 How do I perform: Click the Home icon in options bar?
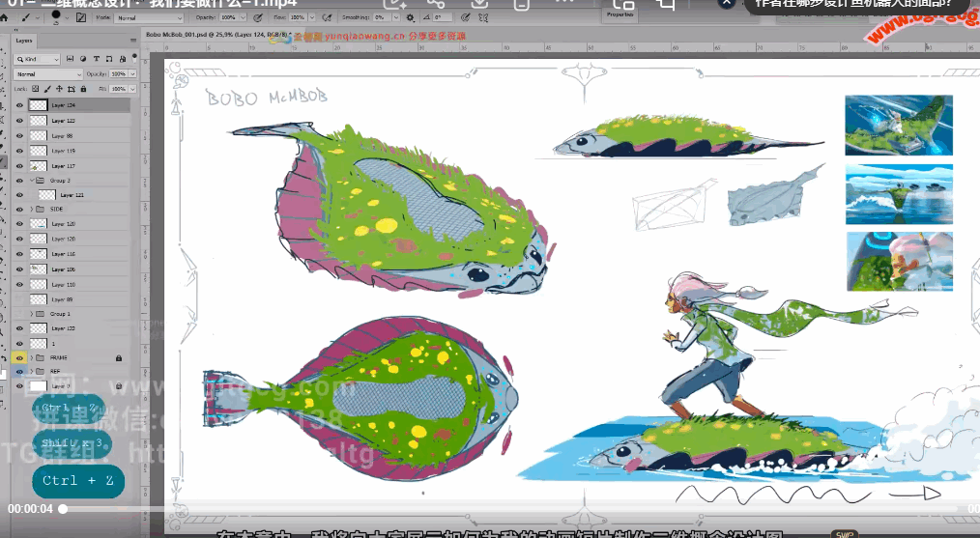click(5, 18)
